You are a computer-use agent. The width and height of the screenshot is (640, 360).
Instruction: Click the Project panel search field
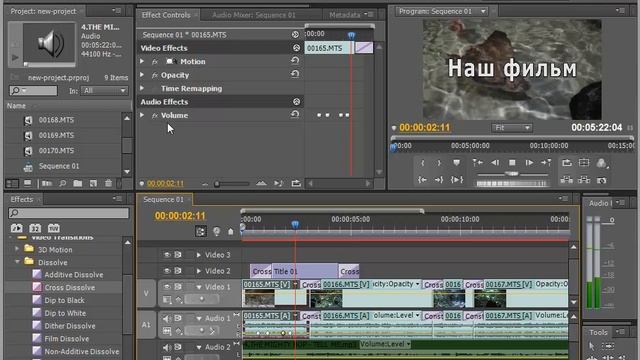[33, 91]
